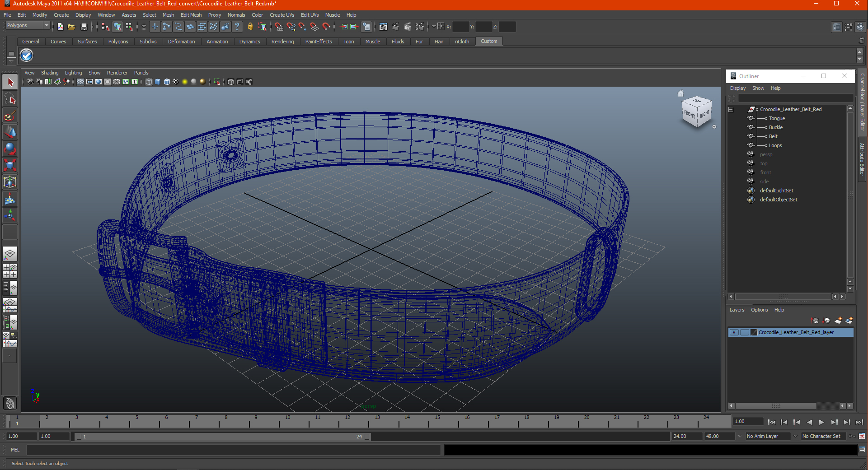Viewport: 868px width, 470px height.
Task: Play animation forwards
Action: click(x=821, y=422)
